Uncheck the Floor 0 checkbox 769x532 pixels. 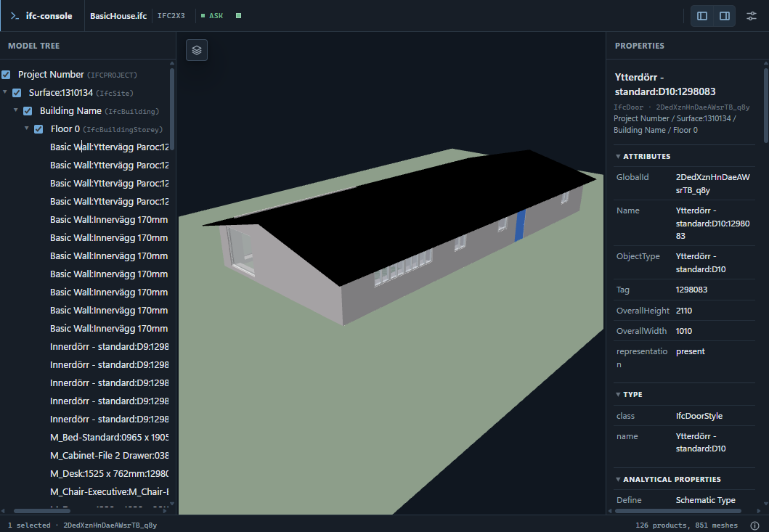38,129
